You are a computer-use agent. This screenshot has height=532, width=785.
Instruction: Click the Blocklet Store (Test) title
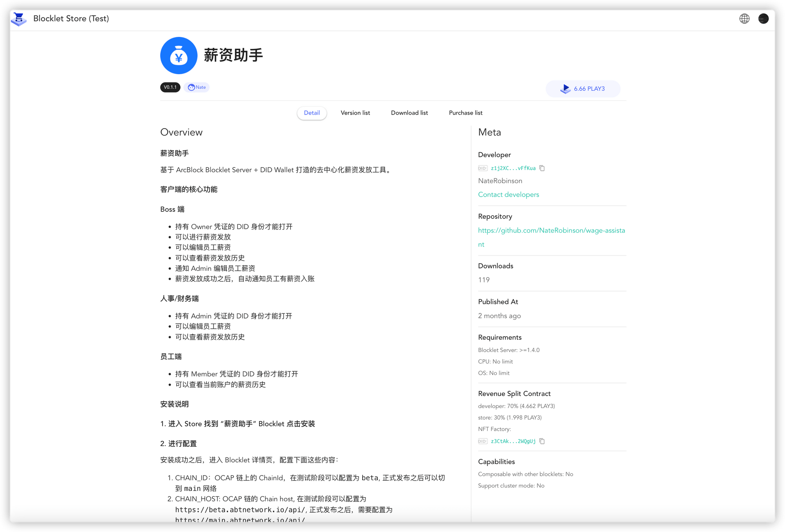71,18
